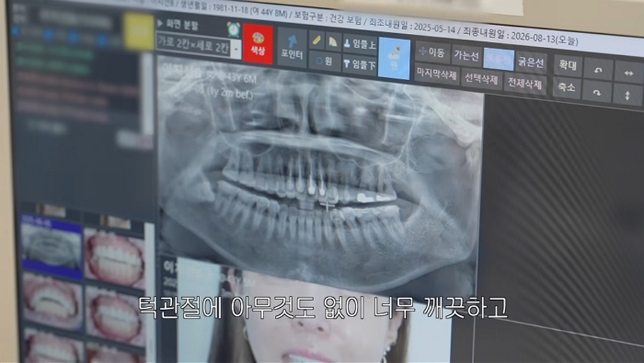This screenshot has height=363, width=644.
Task: Select the highlighted 펜 pen tool
Action: tap(394, 58)
